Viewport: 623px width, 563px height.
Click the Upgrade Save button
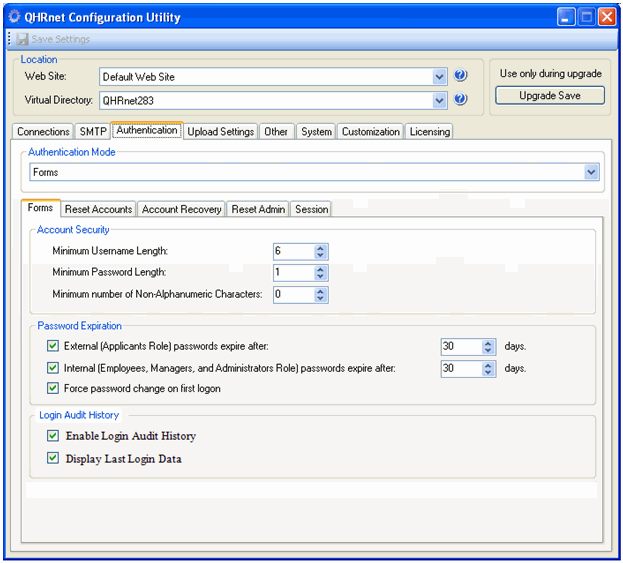[x=549, y=96]
